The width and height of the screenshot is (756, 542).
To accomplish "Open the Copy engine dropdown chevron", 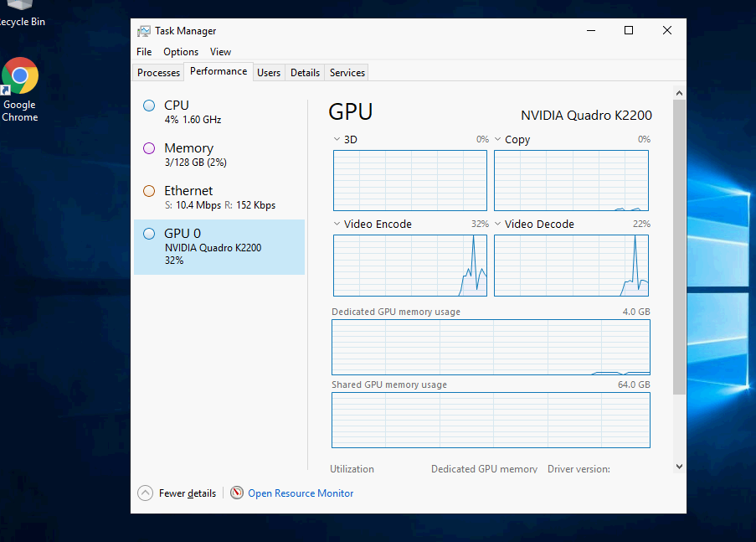I will pos(497,139).
